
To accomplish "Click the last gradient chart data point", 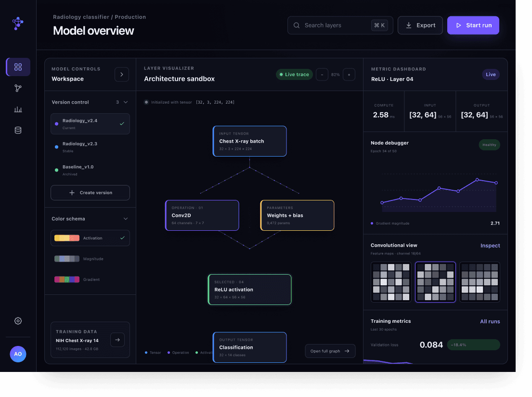I will click(496, 183).
